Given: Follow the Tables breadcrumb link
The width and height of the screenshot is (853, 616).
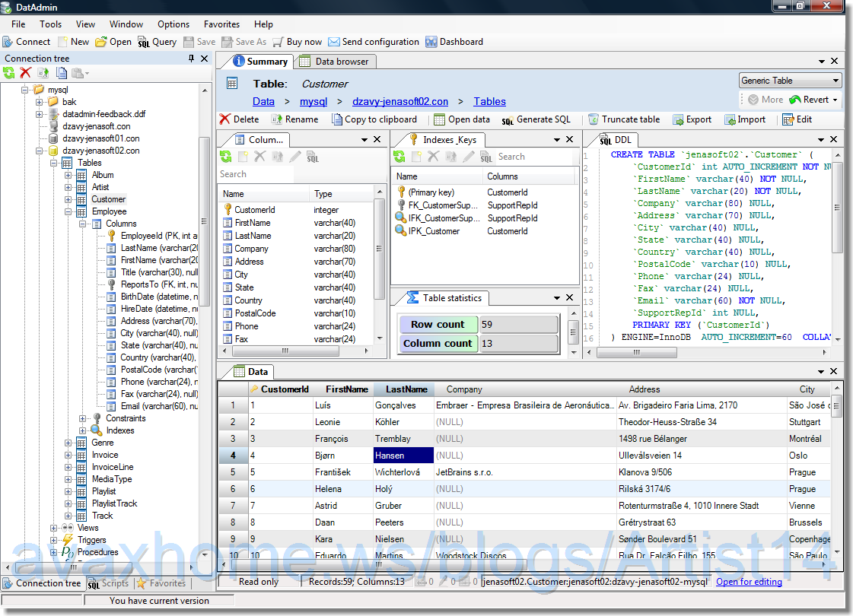Looking at the screenshot, I should click(489, 101).
